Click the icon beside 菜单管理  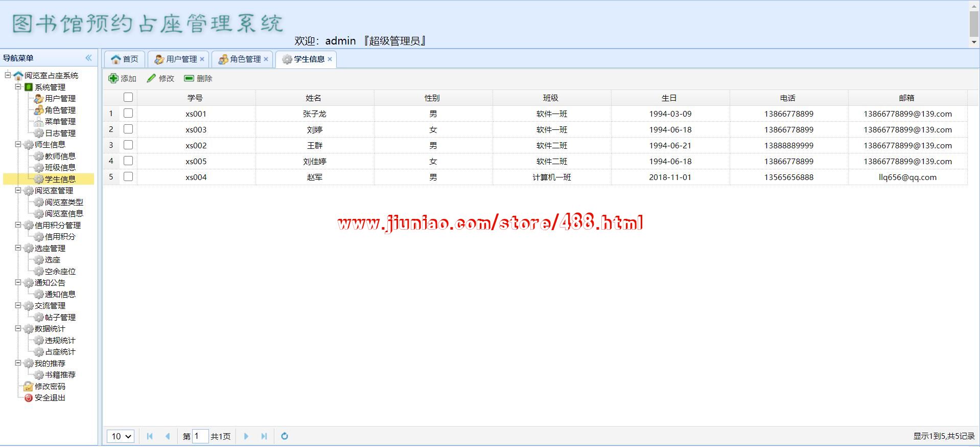point(39,122)
